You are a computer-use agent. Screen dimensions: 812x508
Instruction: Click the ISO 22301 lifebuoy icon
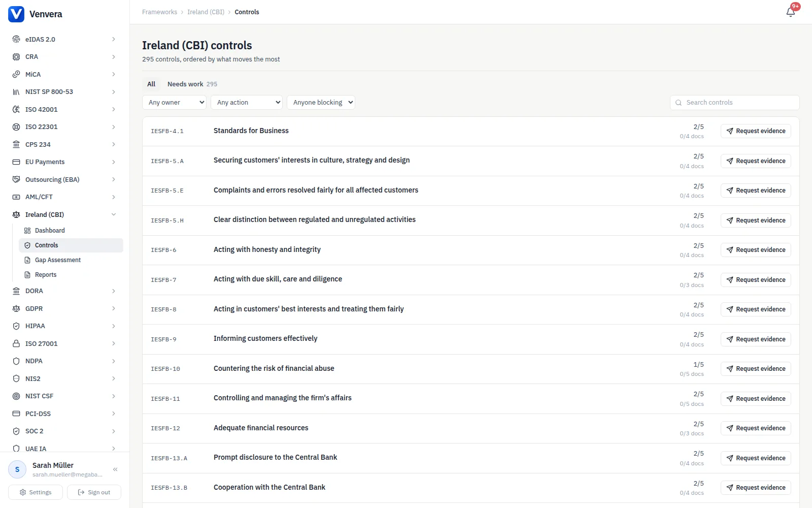point(16,127)
